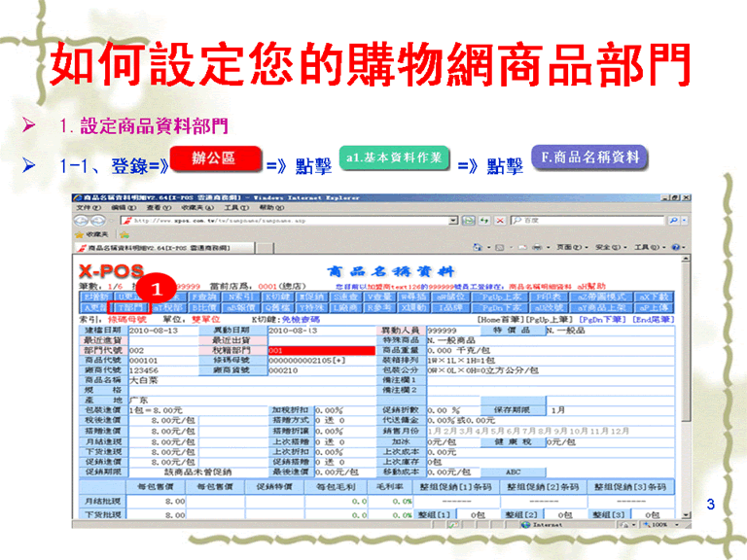Click the printer icon in command bar

pyautogui.click(x=537, y=247)
